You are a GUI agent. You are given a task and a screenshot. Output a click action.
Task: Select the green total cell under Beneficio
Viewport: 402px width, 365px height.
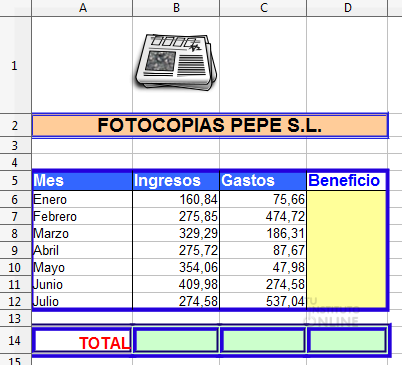click(347, 341)
